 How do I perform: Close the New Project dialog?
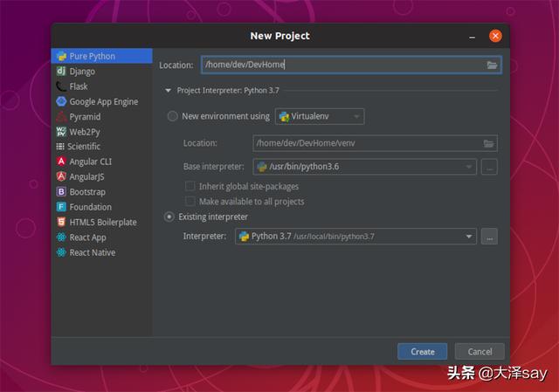point(495,36)
